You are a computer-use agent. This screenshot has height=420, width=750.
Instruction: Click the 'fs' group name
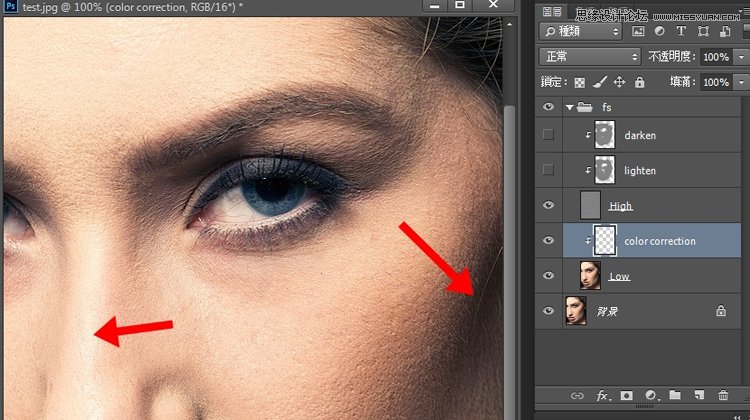(x=607, y=108)
